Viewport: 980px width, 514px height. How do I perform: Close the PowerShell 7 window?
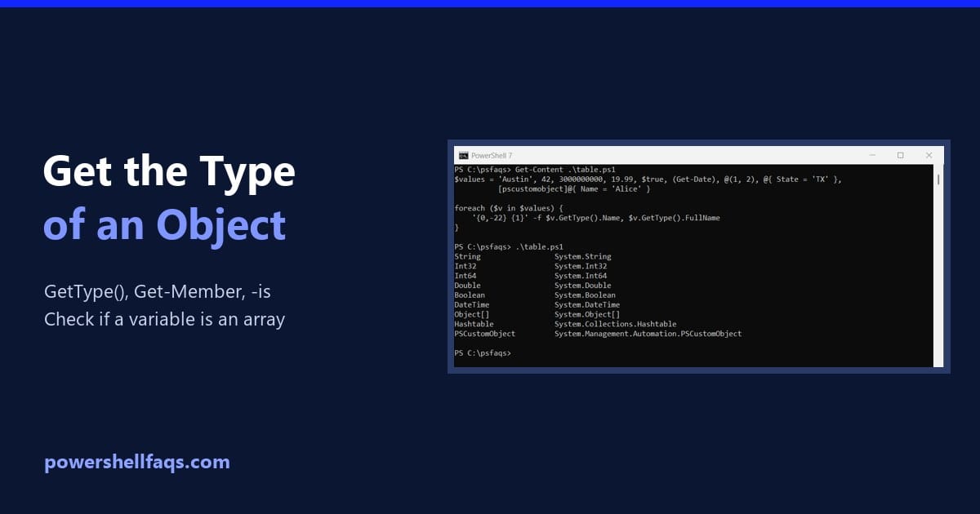[x=929, y=155]
